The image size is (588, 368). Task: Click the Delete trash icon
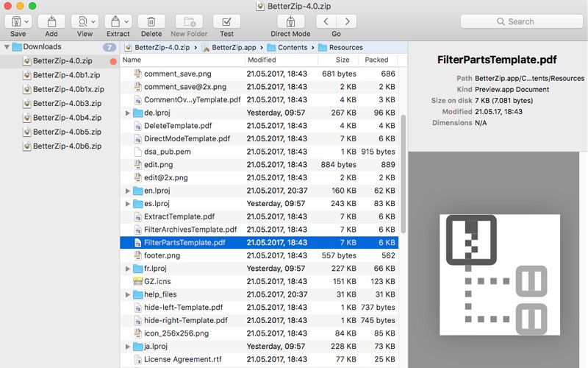pos(151,22)
